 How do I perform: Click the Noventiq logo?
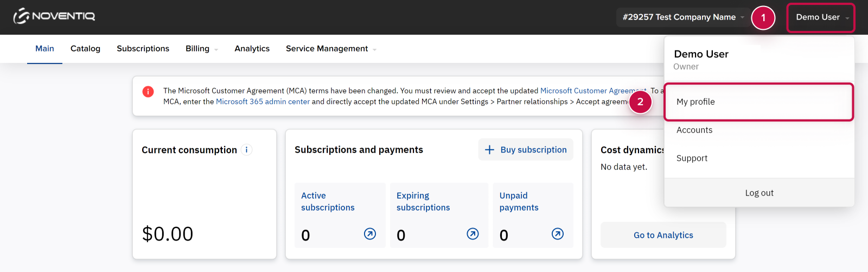[54, 16]
